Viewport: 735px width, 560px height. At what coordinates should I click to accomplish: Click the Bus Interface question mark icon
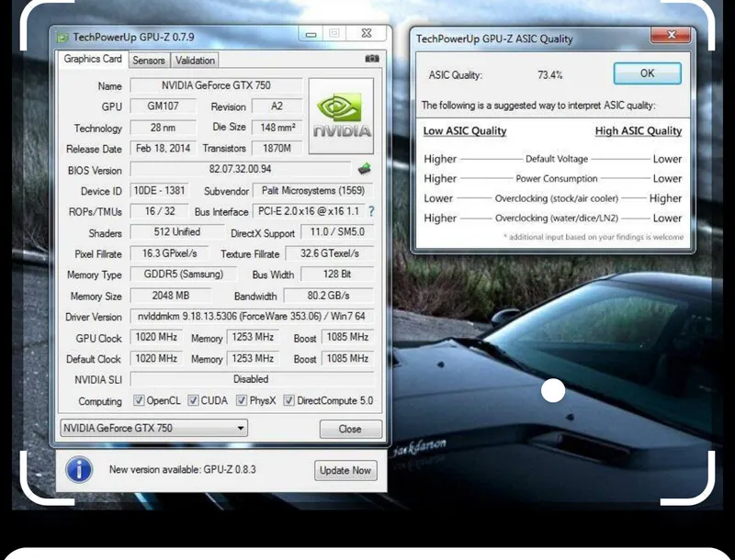[x=371, y=212]
